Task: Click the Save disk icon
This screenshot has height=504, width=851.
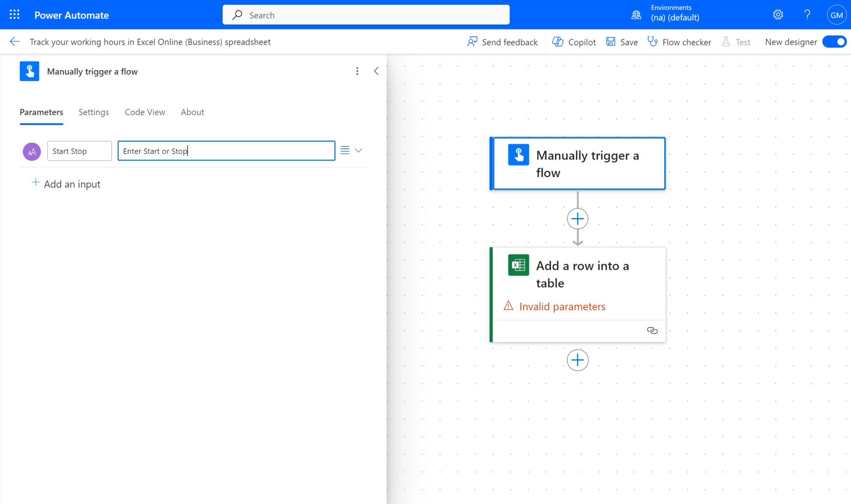Action: tap(610, 42)
